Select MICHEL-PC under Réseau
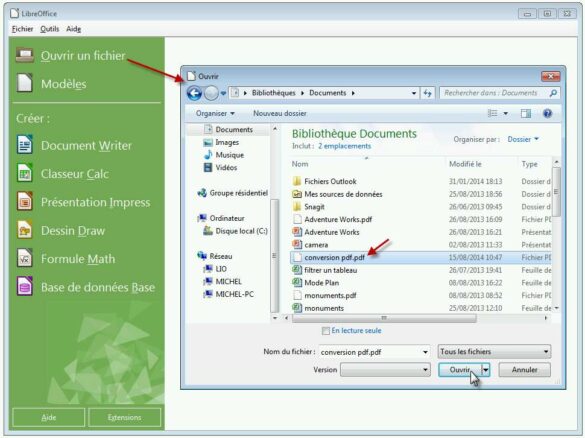This screenshot has width=585, height=438. click(234, 294)
